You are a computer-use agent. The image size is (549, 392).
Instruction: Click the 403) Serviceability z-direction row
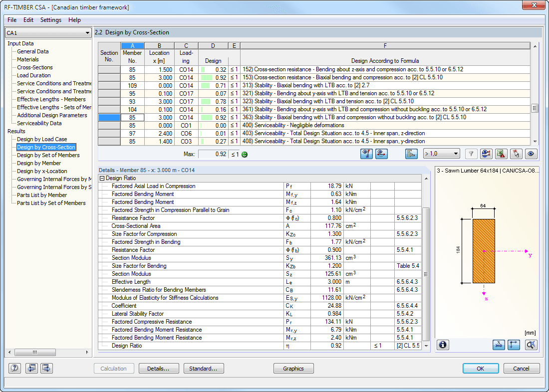314,133
